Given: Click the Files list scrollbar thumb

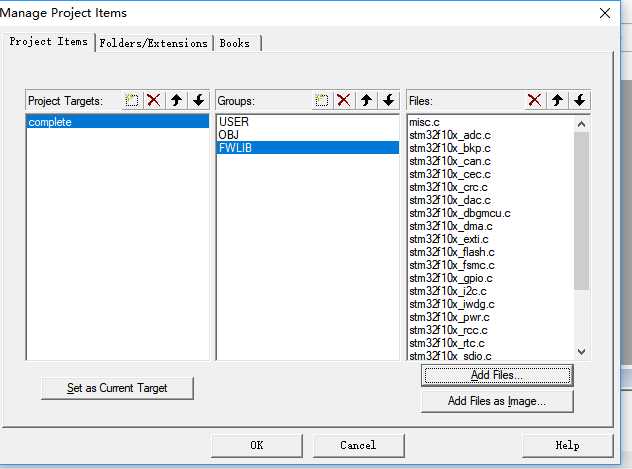Looking at the screenshot, I should click(x=581, y=210).
